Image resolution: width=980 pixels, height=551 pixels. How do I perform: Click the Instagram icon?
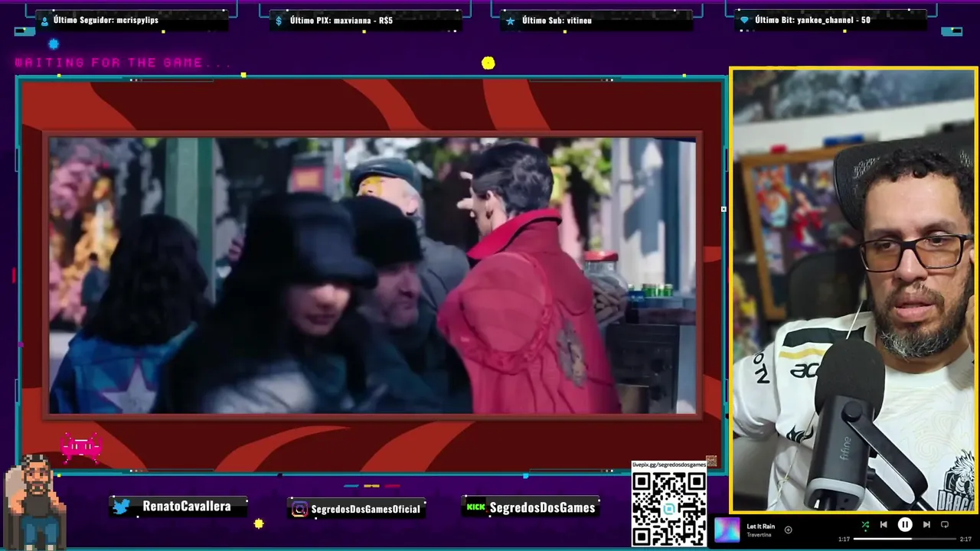pyautogui.click(x=300, y=509)
